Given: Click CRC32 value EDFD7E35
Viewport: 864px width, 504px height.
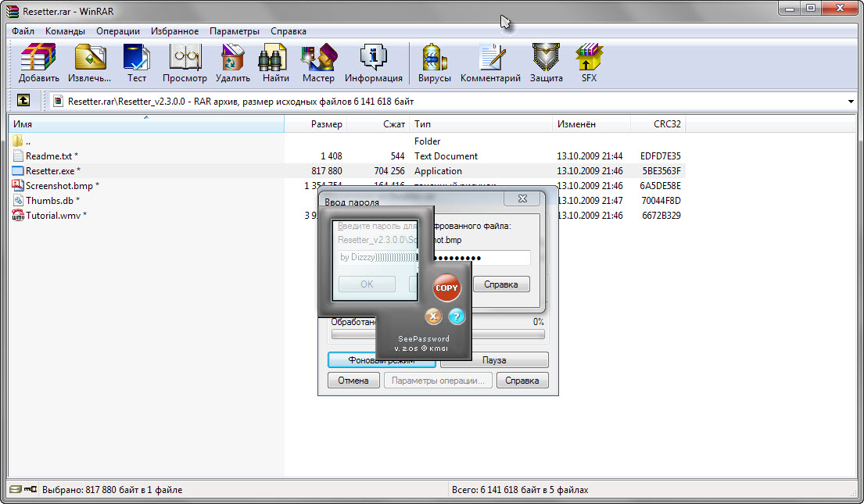Looking at the screenshot, I should point(660,155).
